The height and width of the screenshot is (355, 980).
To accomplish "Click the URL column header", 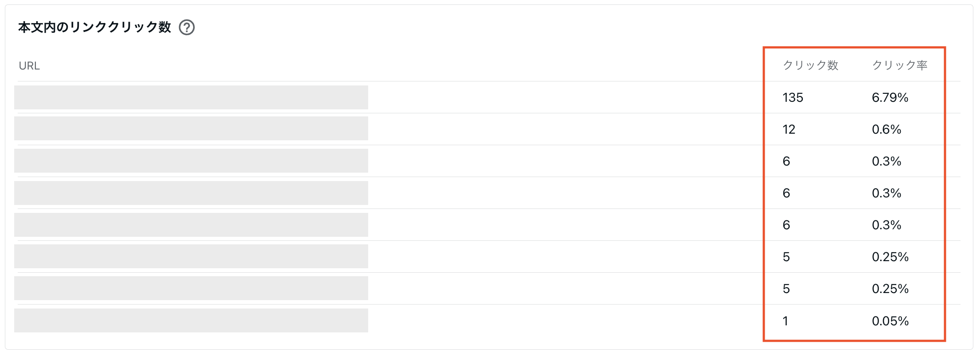I will click(x=29, y=66).
